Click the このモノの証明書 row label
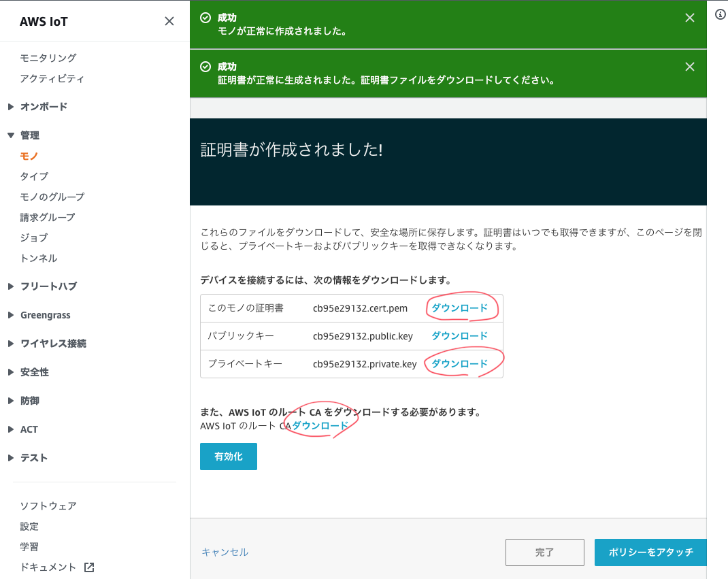The image size is (728, 579). click(x=246, y=308)
